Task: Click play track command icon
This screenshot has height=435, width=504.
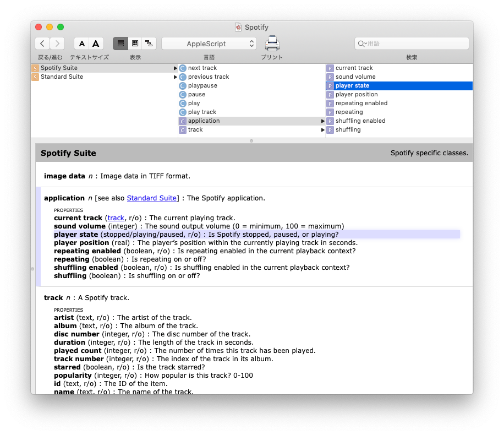Action: pos(183,112)
